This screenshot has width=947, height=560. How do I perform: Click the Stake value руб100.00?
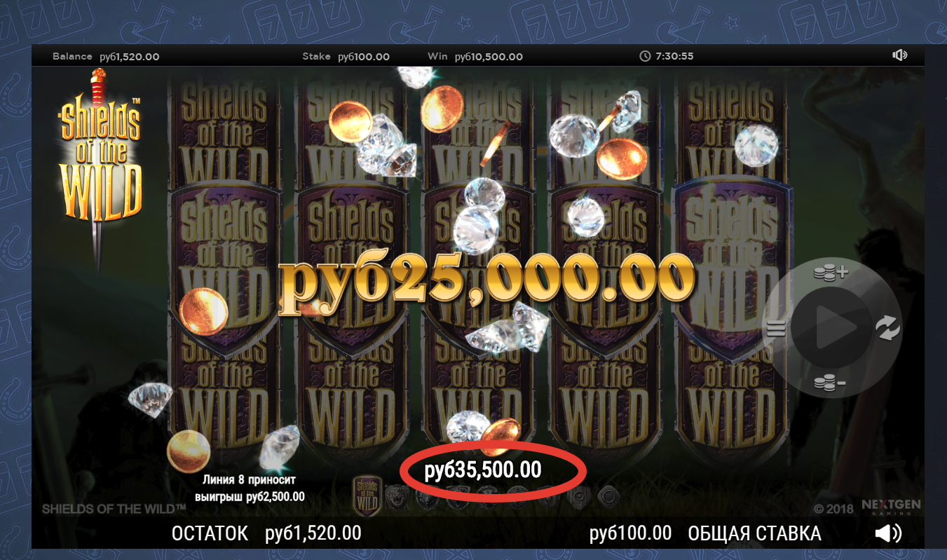364,57
